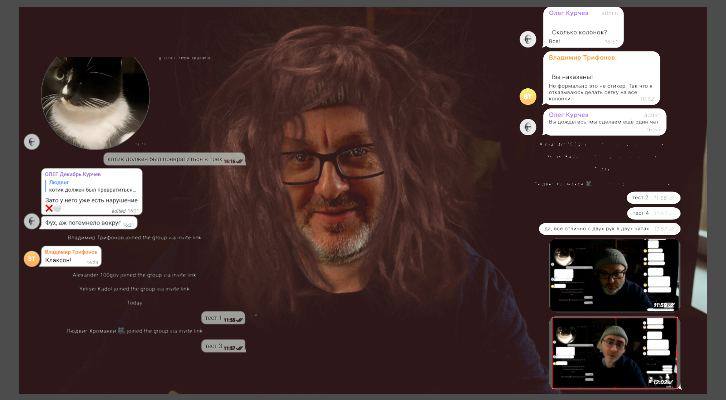
Task: Open the sender name "Олег Декабрь Курчев"
Action: point(73,174)
